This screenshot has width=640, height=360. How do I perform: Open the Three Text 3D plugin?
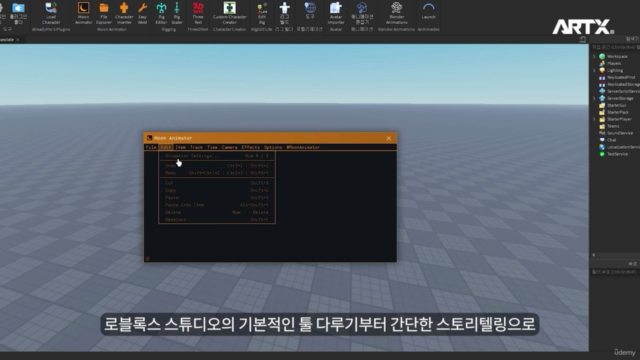click(198, 13)
